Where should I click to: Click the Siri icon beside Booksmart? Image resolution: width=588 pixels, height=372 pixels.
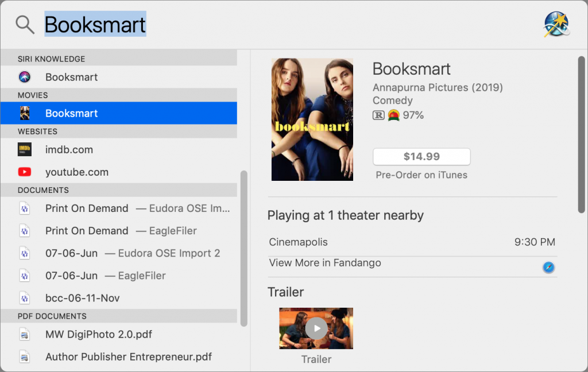(x=25, y=77)
